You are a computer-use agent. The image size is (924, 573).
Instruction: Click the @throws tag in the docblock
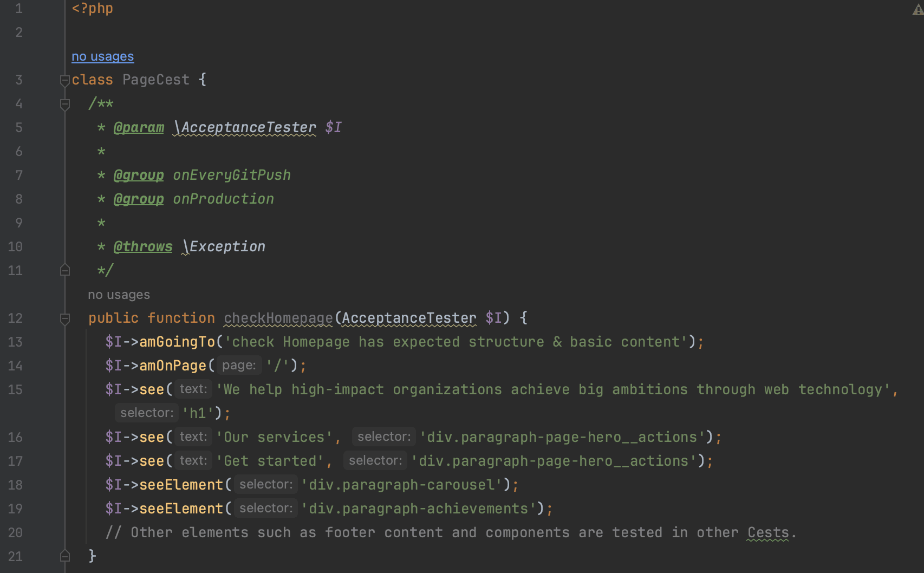(x=143, y=247)
